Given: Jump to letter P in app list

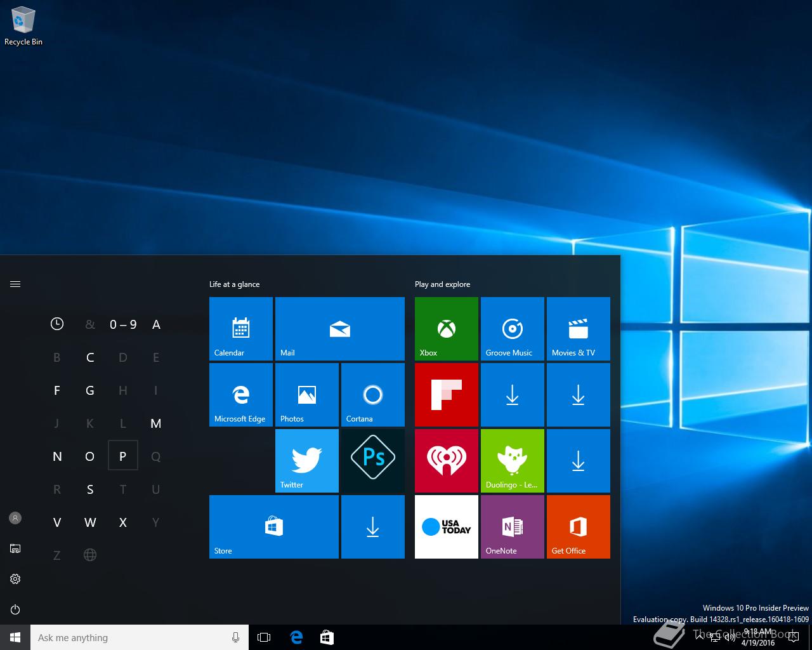Looking at the screenshot, I should pos(123,456).
